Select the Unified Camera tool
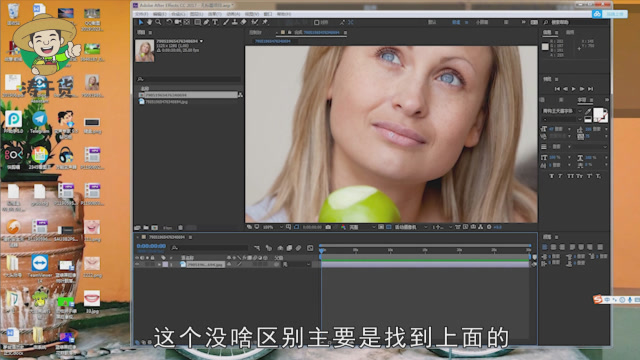The height and width of the screenshot is (360, 640). click(178, 22)
